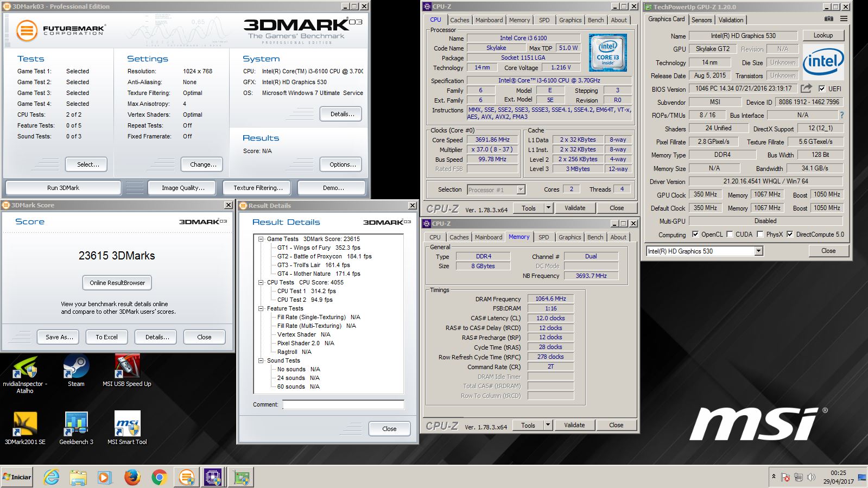Toggle DirectCompute 5.0 checkbox
The image size is (868, 488).
pos(790,234)
